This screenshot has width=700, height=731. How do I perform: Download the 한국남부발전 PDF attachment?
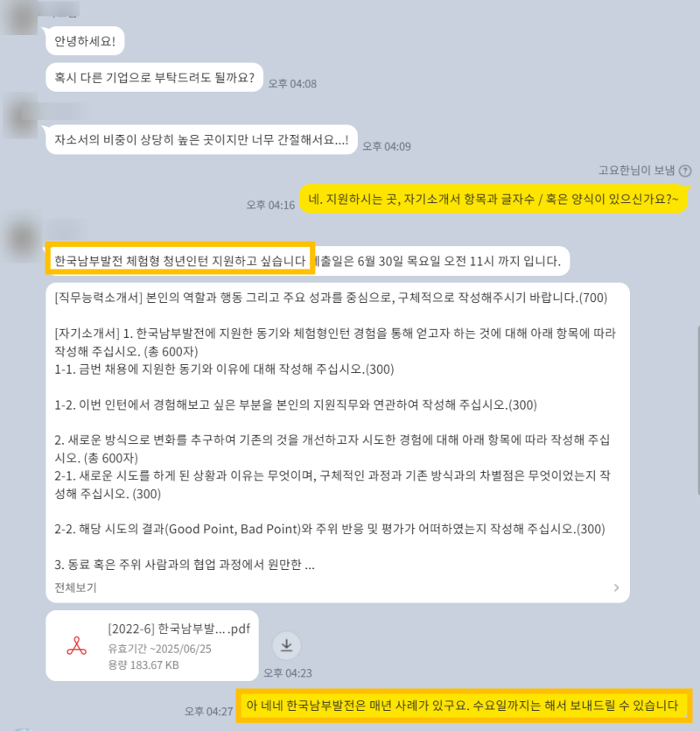[x=286, y=645]
